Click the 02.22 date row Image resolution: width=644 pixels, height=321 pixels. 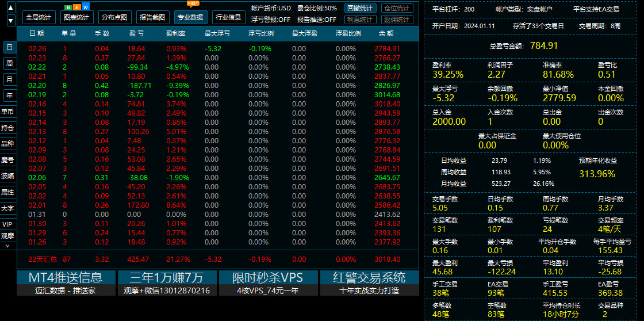218,67
